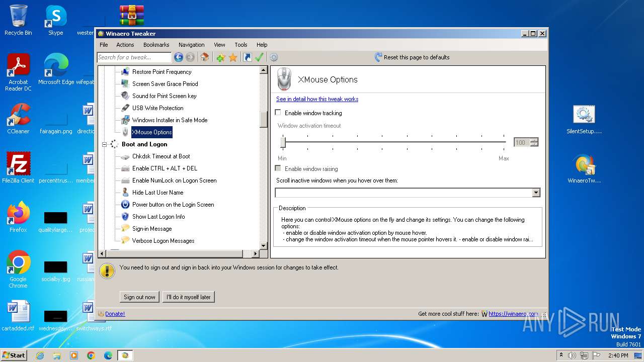
Task: Click the Hide Last User Name person icon
Action: 125,193
